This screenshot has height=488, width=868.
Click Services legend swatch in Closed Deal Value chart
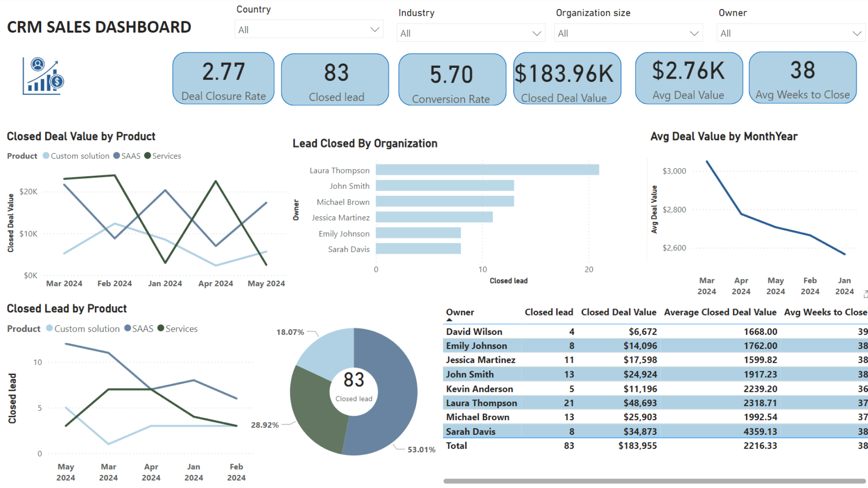(147, 156)
